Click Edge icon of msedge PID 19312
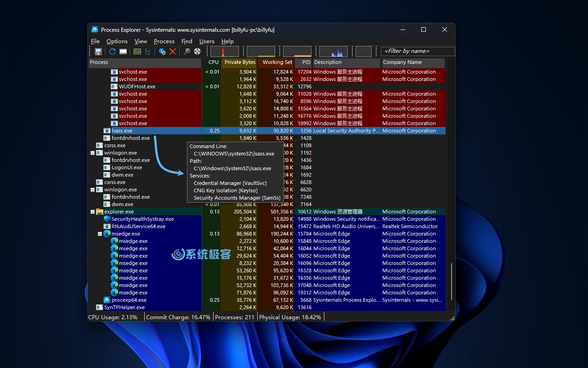588x368 pixels. click(114, 293)
